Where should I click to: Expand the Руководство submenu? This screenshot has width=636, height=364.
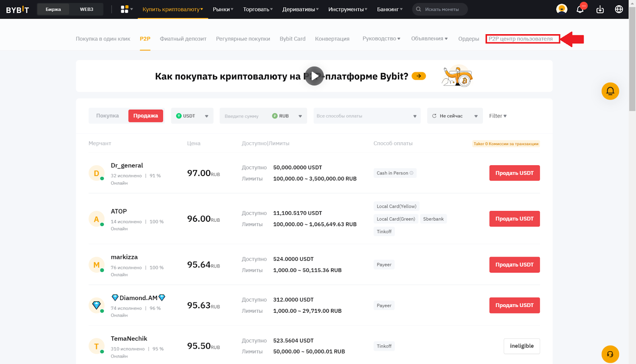381,39
